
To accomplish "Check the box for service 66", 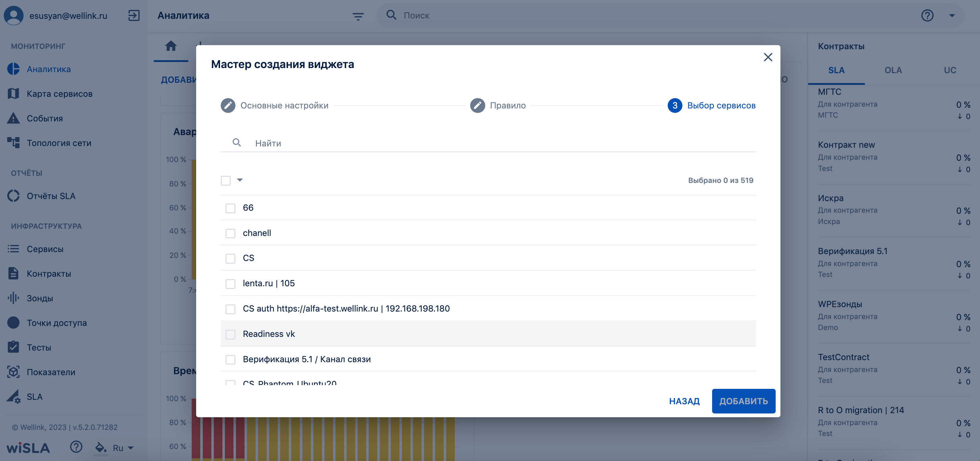I will coord(231,208).
